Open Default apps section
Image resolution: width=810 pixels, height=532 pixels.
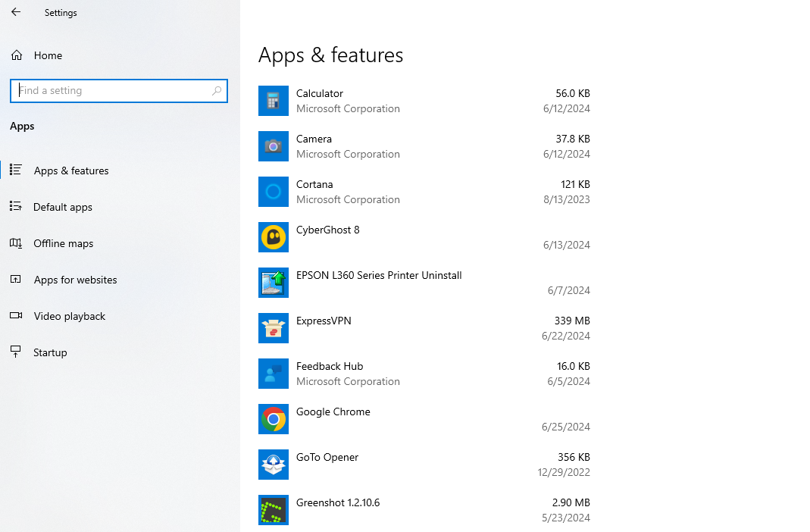(62, 207)
